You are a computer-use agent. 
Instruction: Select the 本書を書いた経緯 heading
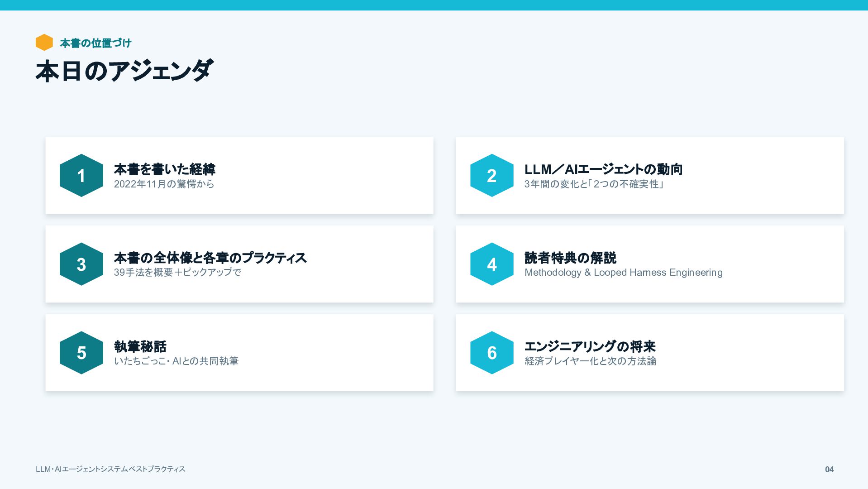coord(165,169)
